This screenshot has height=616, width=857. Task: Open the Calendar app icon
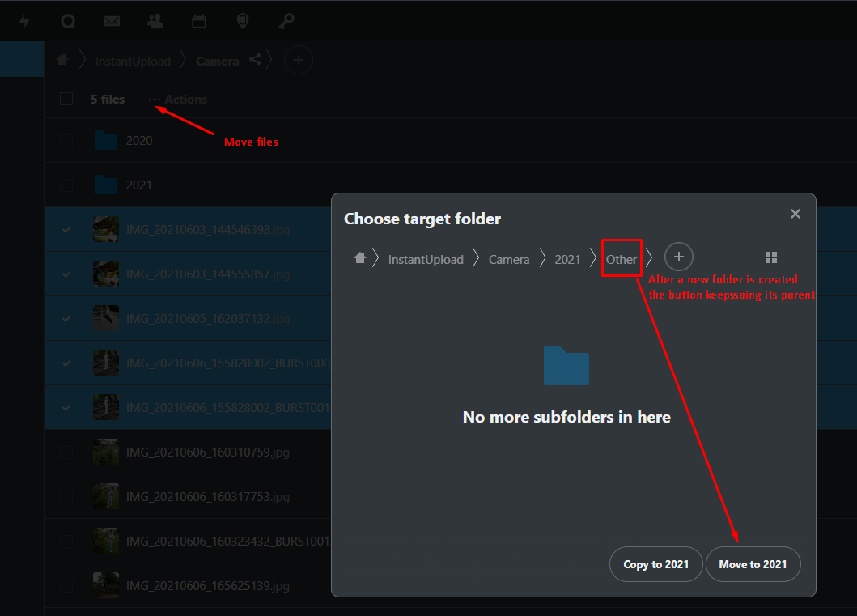[x=198, y=20]
